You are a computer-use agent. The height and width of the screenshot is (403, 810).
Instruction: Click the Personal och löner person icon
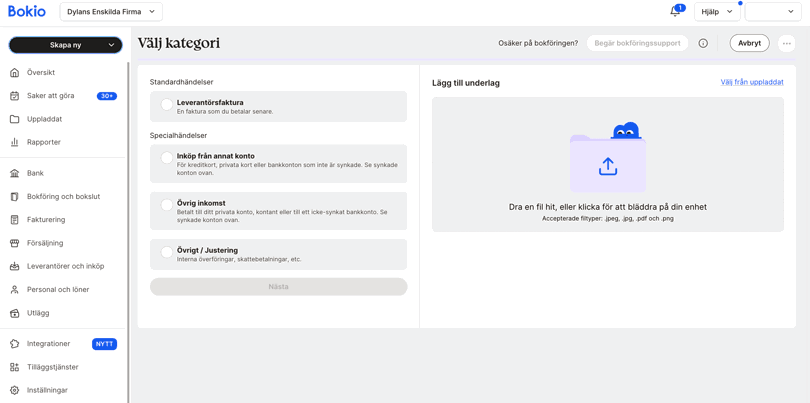pyautogui.click(x=15, y=289)
